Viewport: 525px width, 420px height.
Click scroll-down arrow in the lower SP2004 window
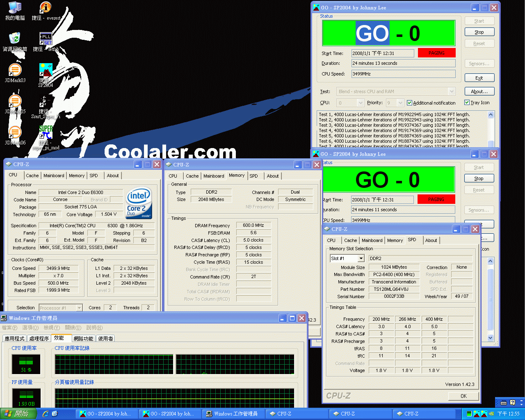click(490, 338)
